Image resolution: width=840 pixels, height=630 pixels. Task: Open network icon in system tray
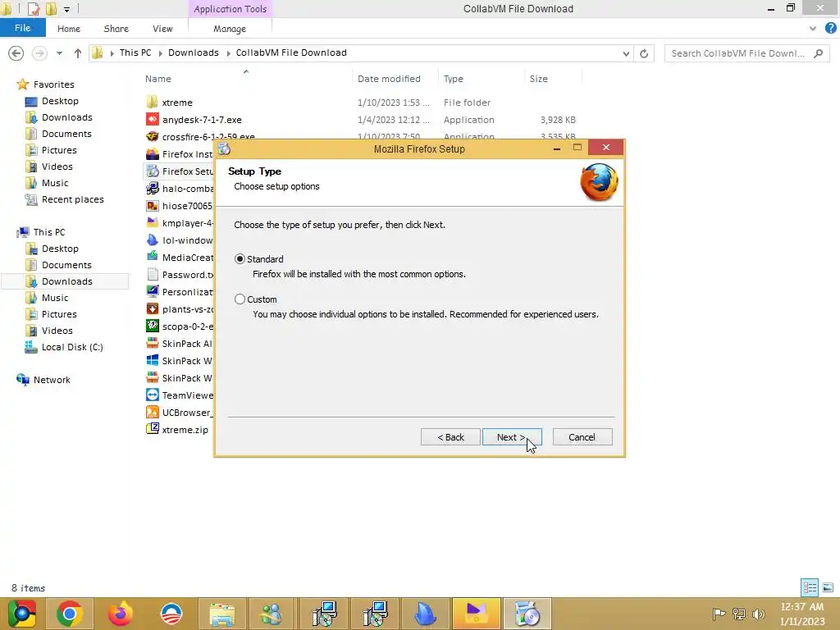pyautogui.click(x=739, y=614)
